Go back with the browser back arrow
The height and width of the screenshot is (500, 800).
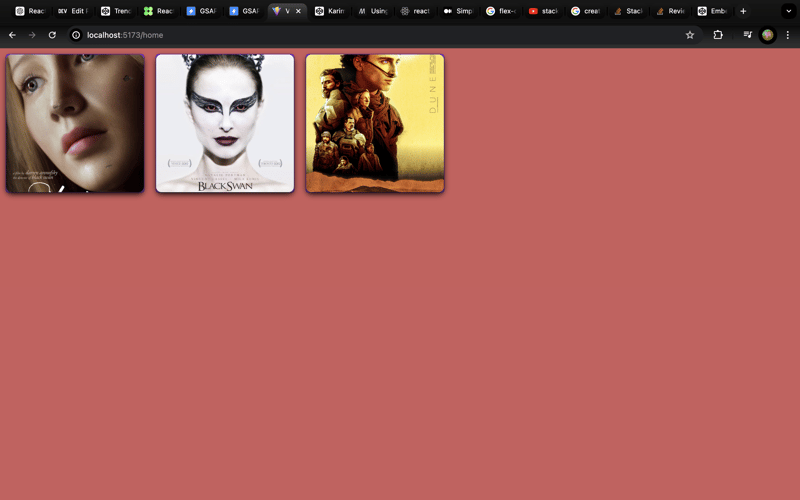coord(12,35)
